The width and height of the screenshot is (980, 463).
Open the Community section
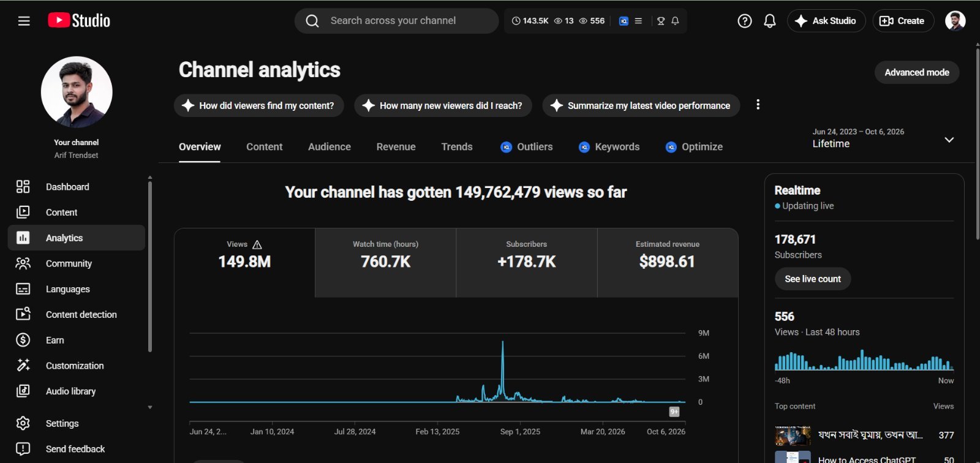[76, 263]
